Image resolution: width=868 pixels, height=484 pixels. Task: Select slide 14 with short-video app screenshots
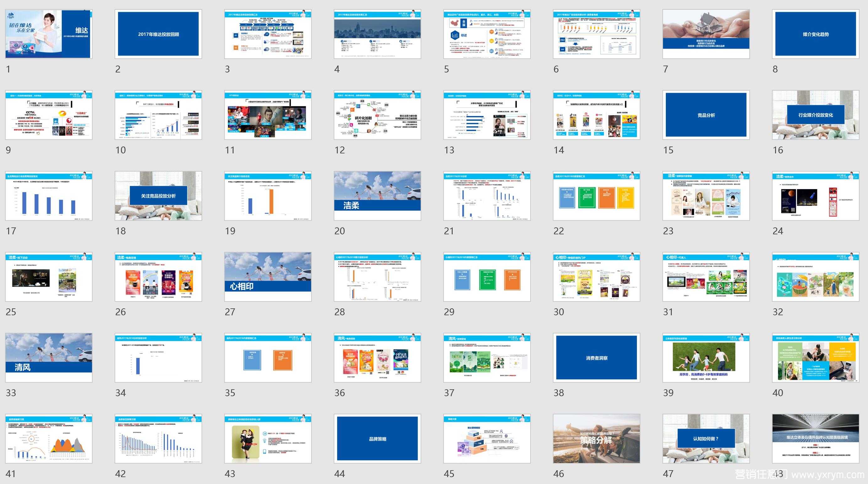pos(596,115)
